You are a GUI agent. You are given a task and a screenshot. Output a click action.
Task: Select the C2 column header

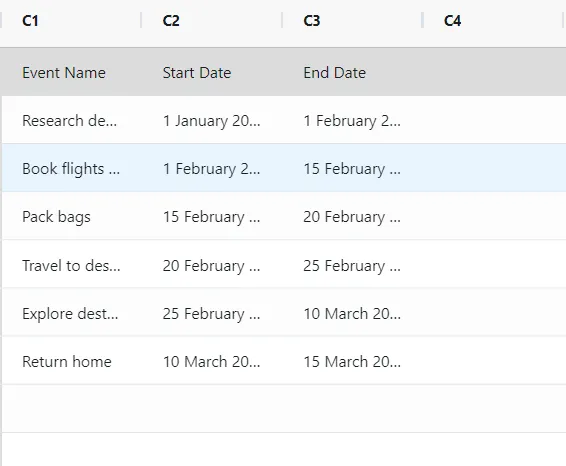coord(212,21)
